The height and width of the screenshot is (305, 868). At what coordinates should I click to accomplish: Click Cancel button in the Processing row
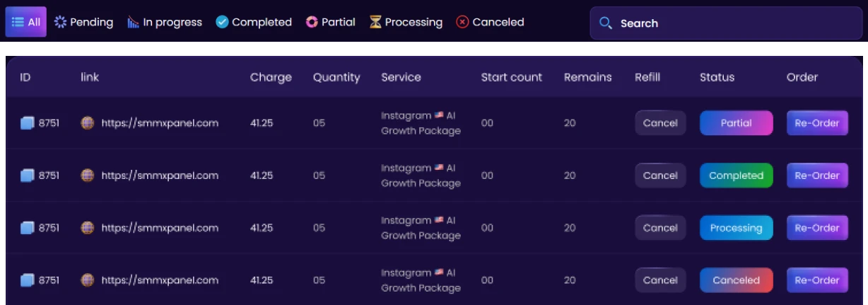(660, 228)
